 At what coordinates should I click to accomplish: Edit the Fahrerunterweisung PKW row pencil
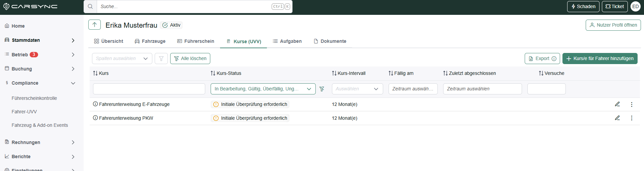coord(617,118)
